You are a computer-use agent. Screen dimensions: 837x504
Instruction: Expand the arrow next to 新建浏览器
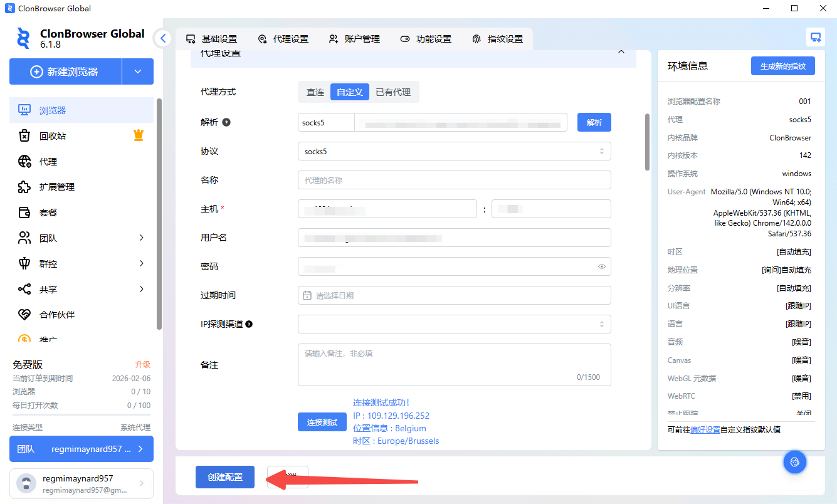click(x=137, y=72)
